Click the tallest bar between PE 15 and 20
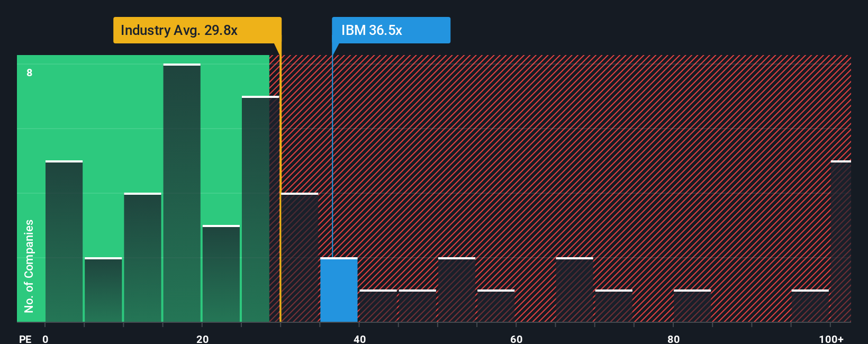The height and width of the screenshot is (344, 868). coord(182,193)
